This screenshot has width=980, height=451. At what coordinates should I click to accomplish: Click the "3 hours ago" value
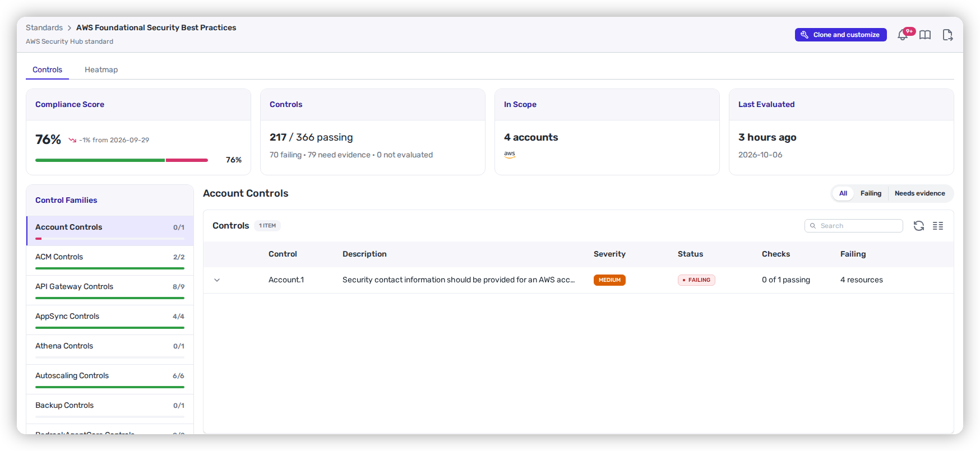767,137
